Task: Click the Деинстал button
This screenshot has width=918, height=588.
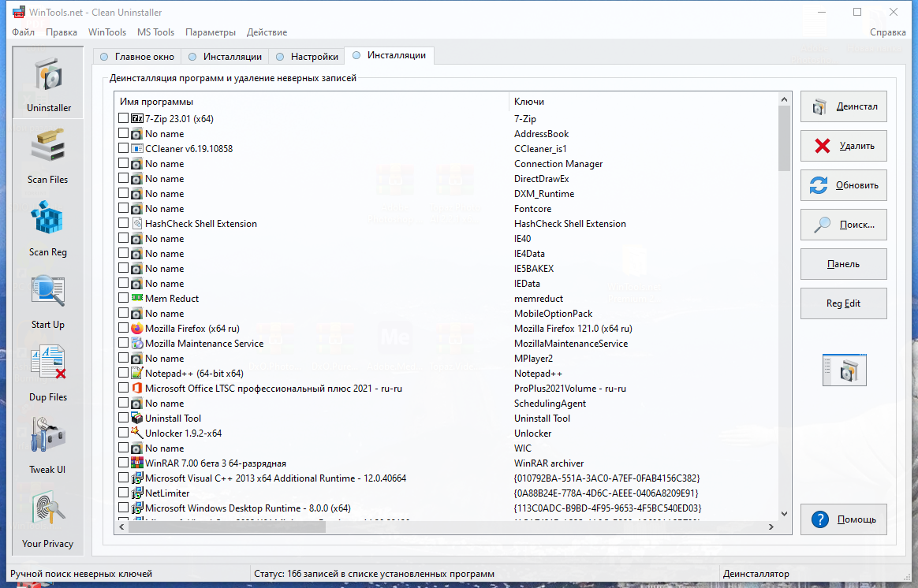Action: [844, 106]
